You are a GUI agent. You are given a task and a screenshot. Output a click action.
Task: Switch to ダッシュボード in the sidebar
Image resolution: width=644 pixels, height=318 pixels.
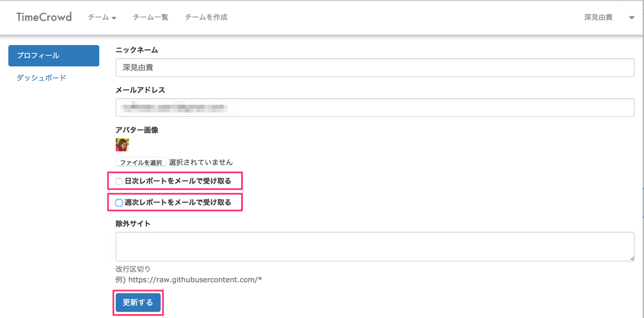[41, 78]
